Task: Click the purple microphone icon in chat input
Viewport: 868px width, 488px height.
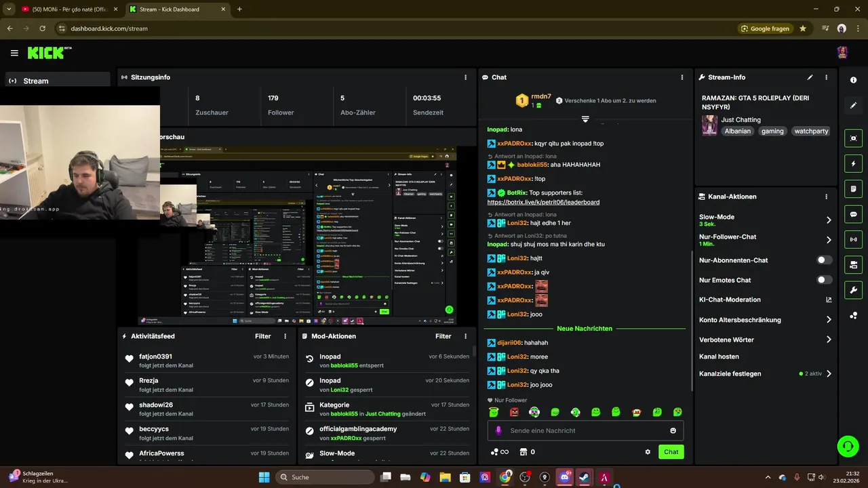Action: pos(498,430)
